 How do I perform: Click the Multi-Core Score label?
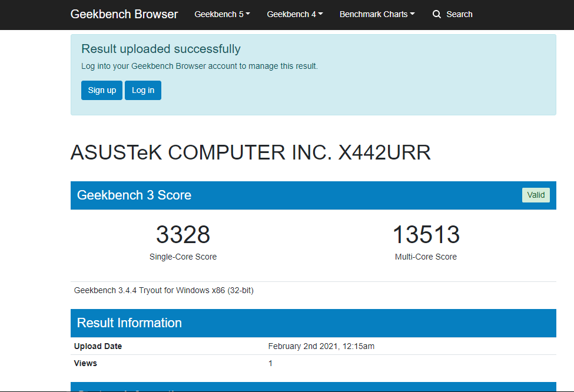(x=426, y=257)
